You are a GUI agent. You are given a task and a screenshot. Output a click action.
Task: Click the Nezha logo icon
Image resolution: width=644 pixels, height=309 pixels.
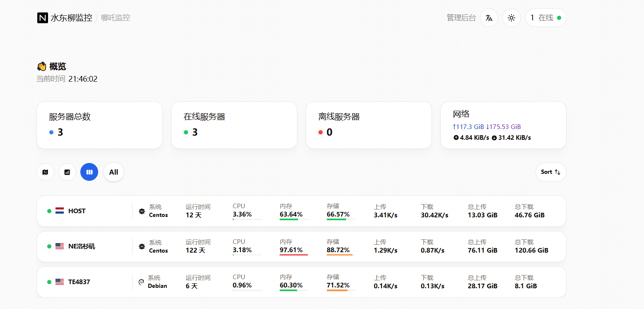(x=42, y=17)
